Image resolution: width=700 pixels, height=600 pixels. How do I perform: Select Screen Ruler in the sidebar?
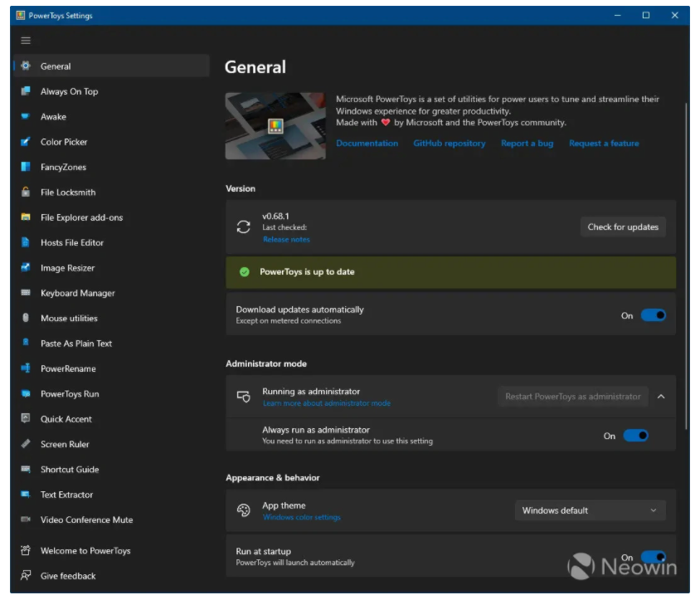point(112,444)
